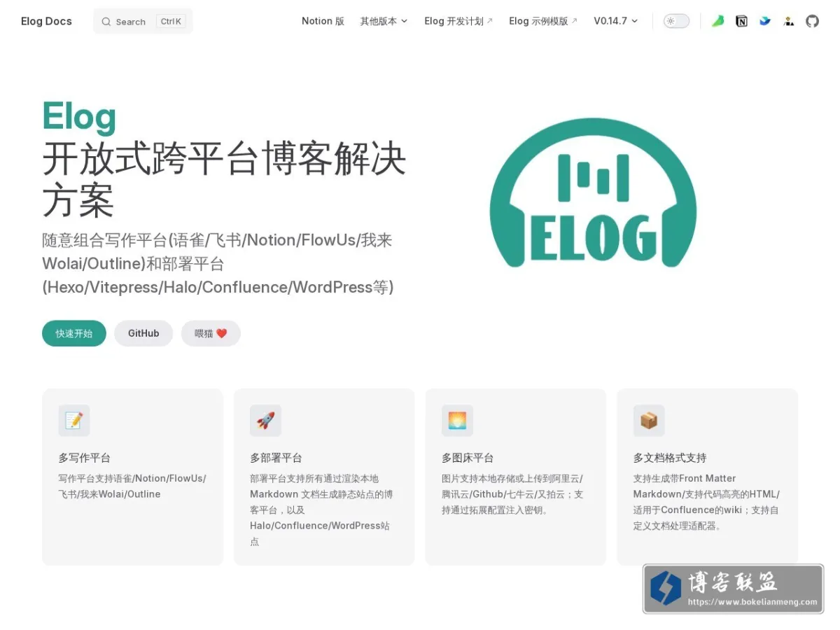Expand the V0.14.7 version dropdown

tap(616, 21)
